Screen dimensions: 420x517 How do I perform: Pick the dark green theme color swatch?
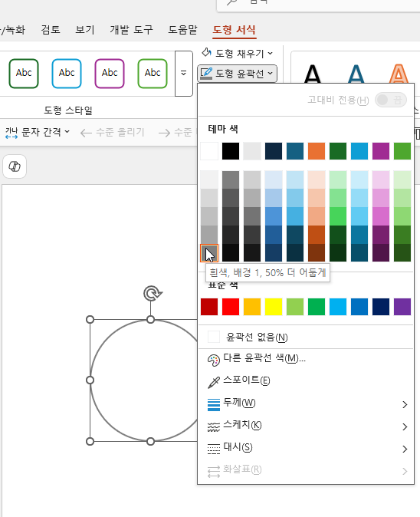coord(338,151)
